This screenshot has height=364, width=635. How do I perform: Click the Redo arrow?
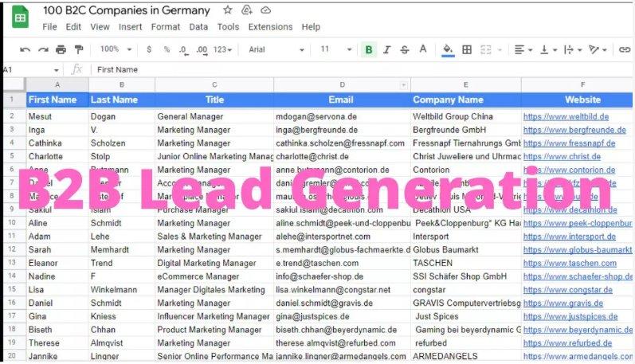click(43, 50)
